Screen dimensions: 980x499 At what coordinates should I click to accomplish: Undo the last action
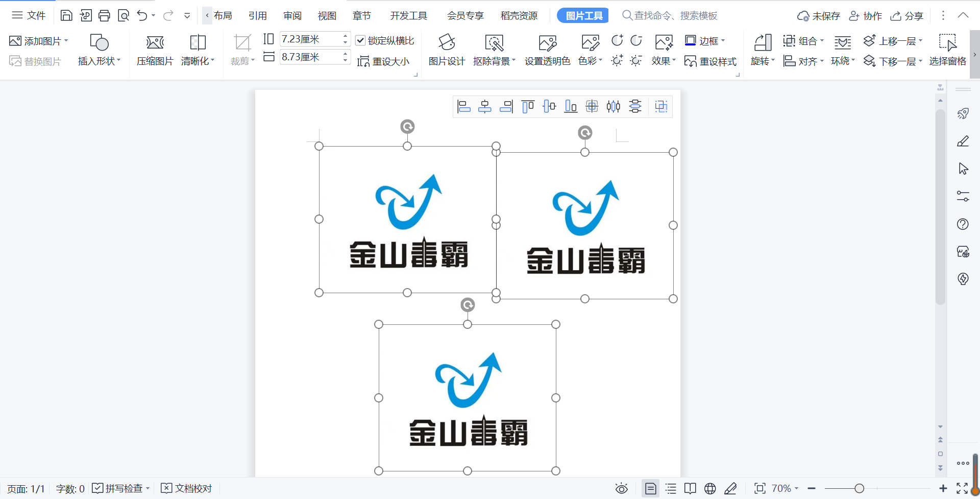tap(142, 15)
